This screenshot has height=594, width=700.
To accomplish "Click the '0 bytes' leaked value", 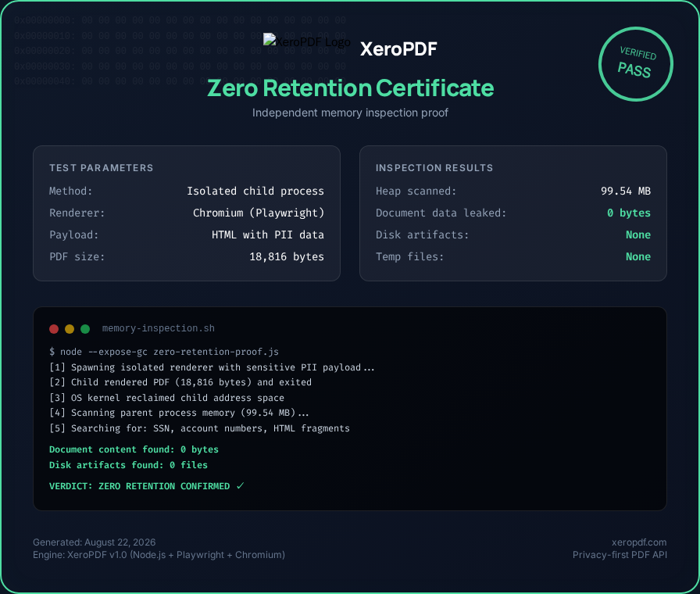I will pos(629,213).
